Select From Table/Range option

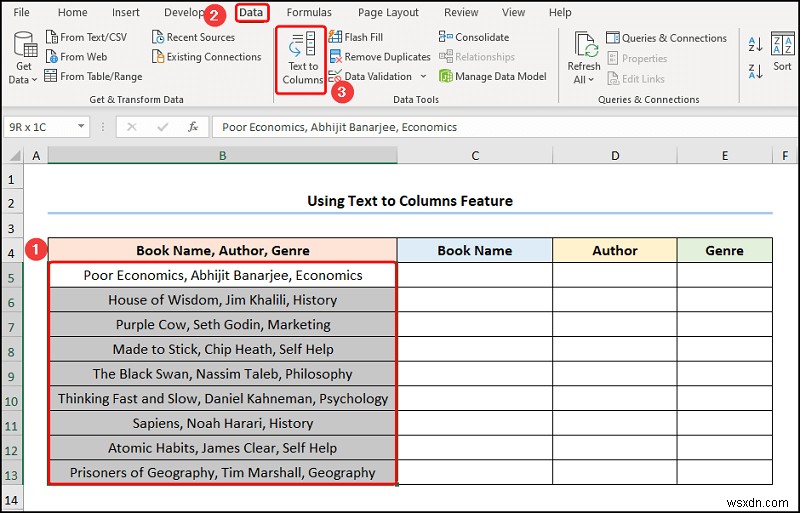[x=93, y=77]
